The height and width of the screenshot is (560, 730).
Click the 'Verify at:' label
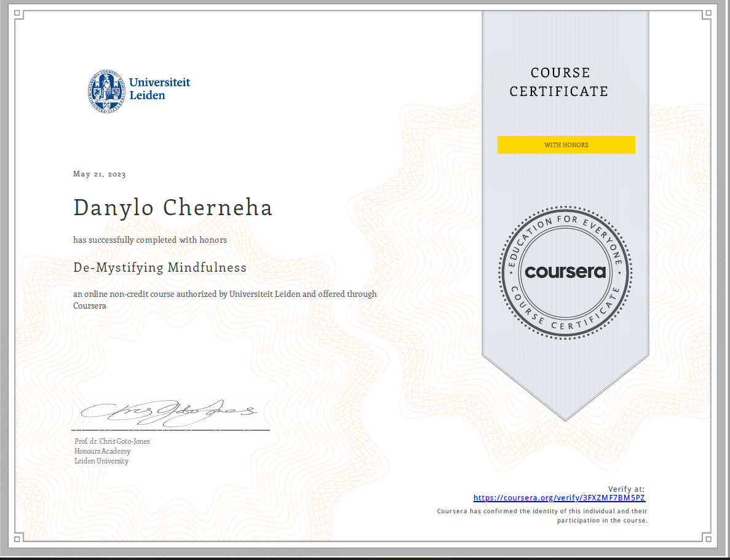click(x=626, y=489)
